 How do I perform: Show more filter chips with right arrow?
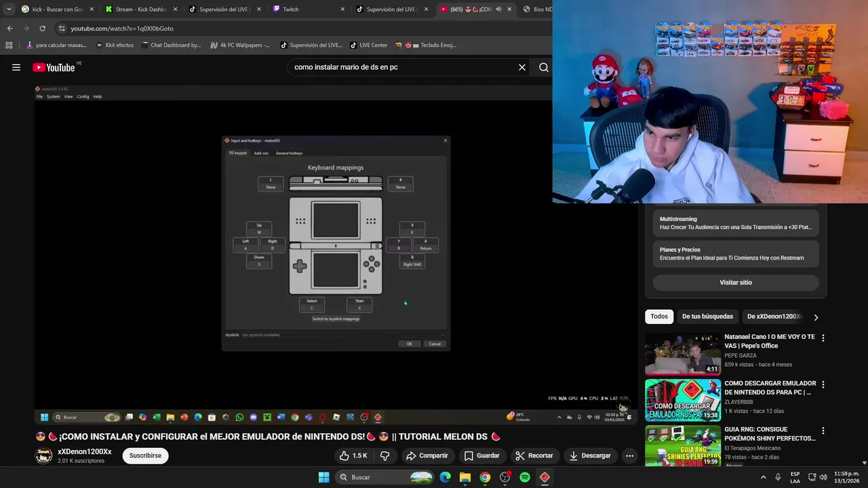[x=816, y=317]
